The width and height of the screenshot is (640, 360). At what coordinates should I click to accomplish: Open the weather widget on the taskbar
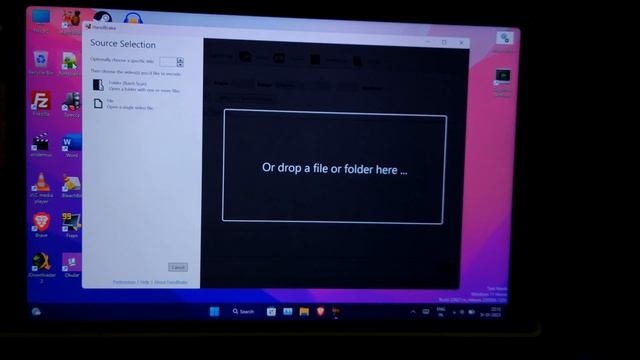(x=36, y=312)
